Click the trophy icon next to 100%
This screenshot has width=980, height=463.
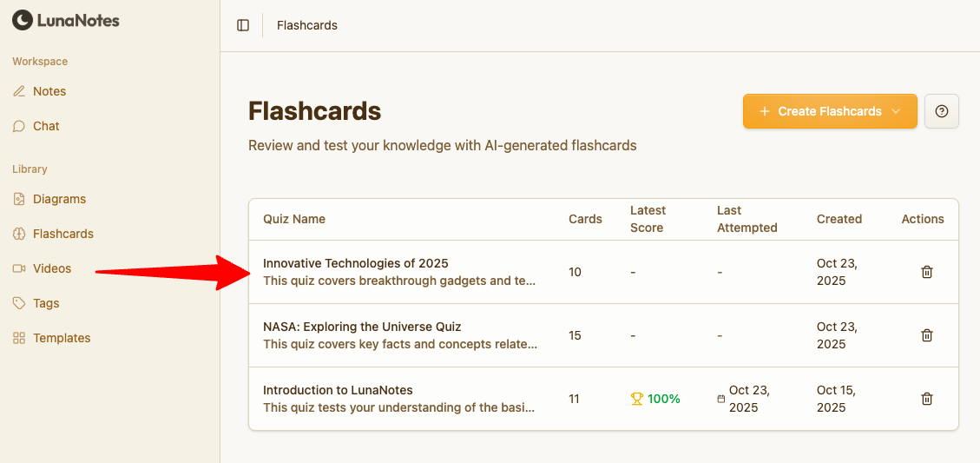point(637,399)
